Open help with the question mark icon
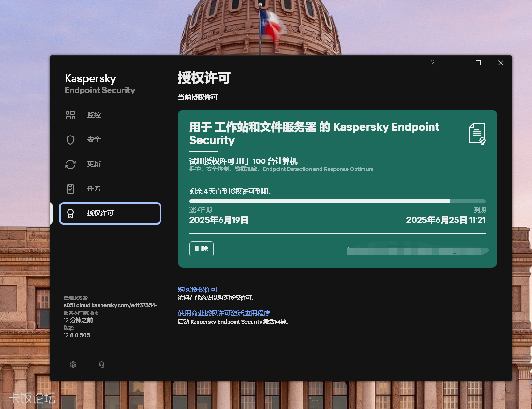The width and height of the screenshot is (532, 409). (x=432, y=63)
